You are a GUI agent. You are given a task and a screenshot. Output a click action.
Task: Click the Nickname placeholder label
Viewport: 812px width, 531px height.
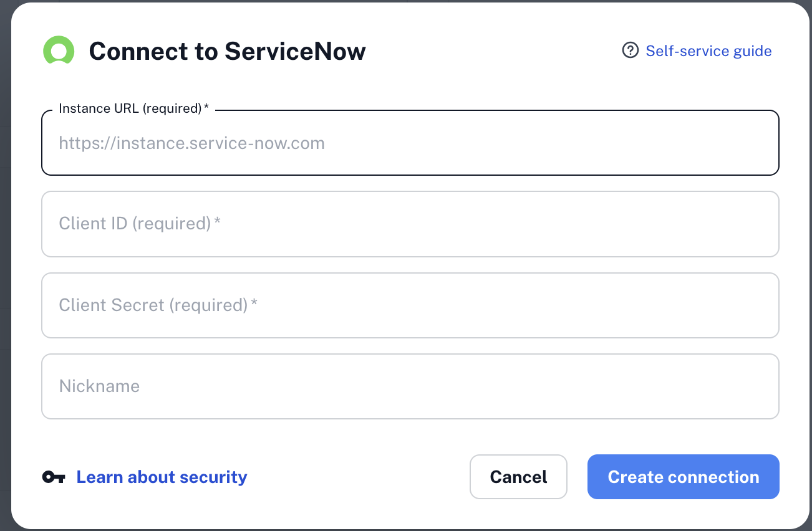pos(99,386)
